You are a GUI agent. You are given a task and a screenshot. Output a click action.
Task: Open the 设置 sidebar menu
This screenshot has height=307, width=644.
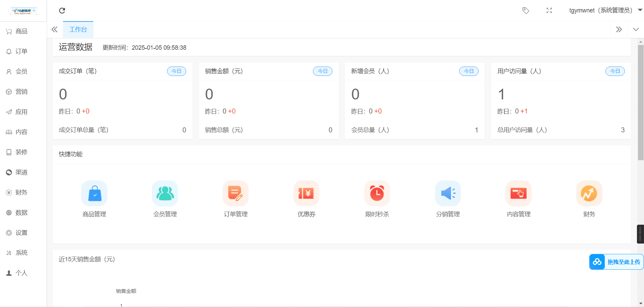point(21,233)
